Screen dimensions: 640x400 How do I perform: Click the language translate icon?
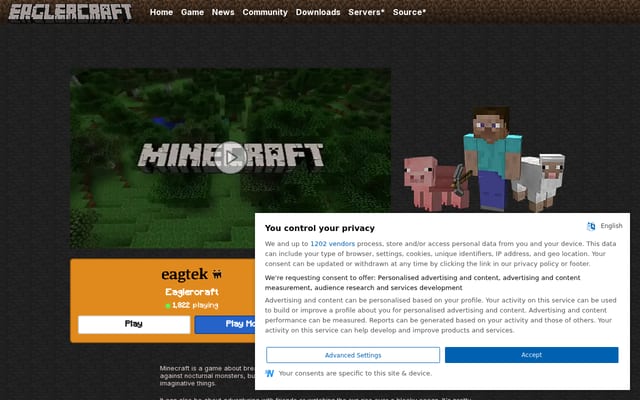(x=591, y=226)
